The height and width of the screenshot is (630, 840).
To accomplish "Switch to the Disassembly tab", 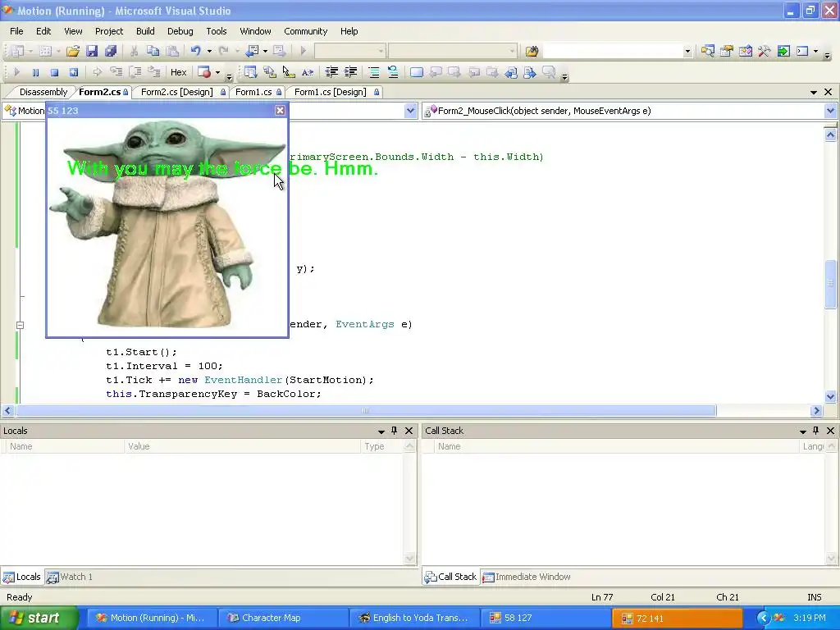I will coord(43,92).
